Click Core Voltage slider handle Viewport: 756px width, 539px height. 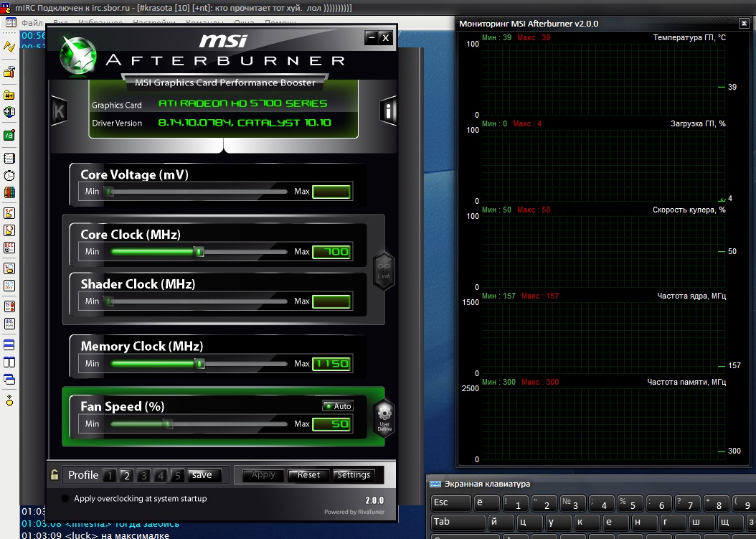(x=110, y=192)
